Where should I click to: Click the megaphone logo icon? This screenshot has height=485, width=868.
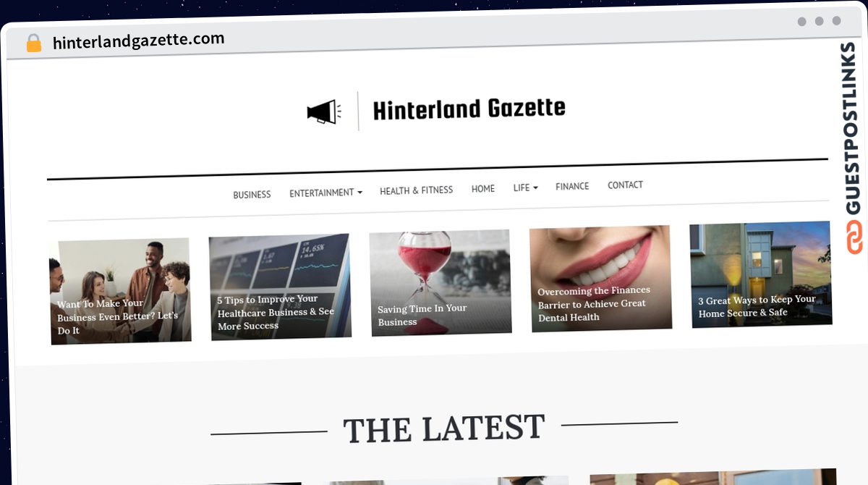323,112
